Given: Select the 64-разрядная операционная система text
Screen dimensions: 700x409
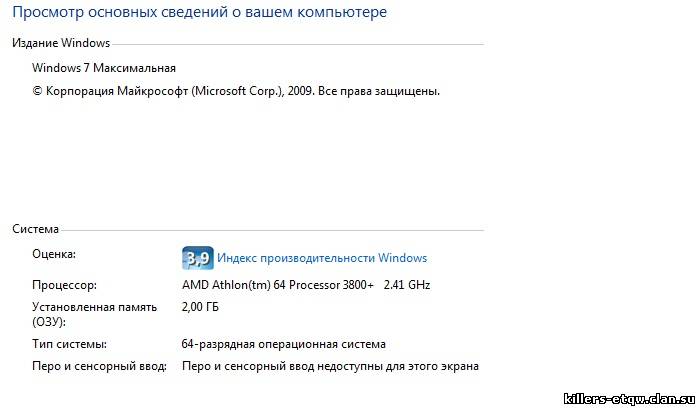Looking at the screenshot, I should pos(283,344).
